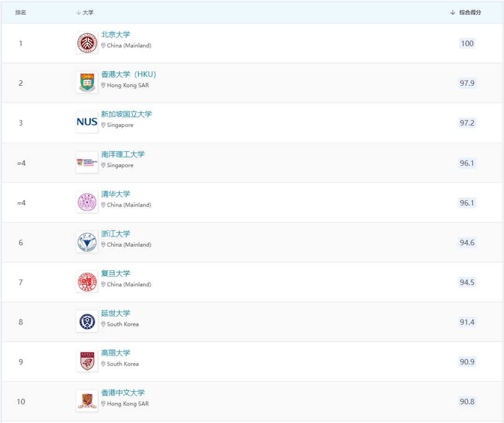Click rank number 9
The height and width of the screenshot is (423, 504).
(x=21, y=361)
